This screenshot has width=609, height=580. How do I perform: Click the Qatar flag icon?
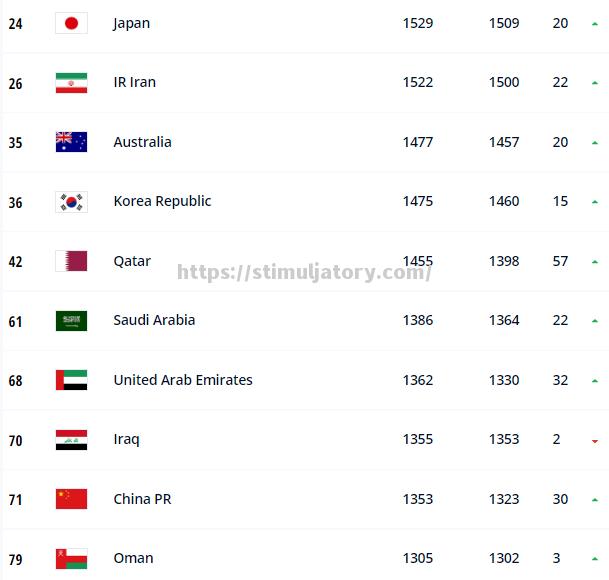tap(71, 261)
